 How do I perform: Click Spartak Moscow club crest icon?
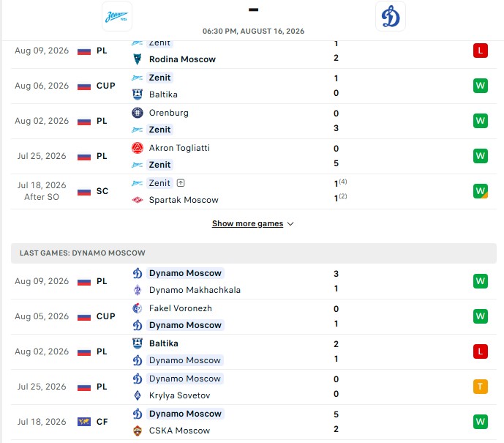[138, 200]
